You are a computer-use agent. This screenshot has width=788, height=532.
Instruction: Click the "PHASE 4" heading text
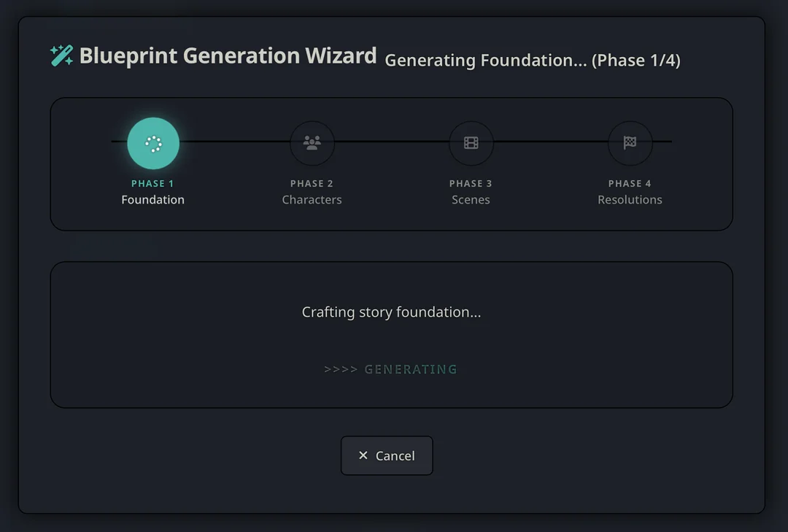(630, 184)
